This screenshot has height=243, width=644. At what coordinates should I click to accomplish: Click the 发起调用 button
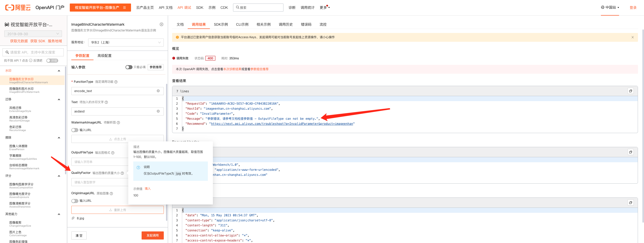153,235
